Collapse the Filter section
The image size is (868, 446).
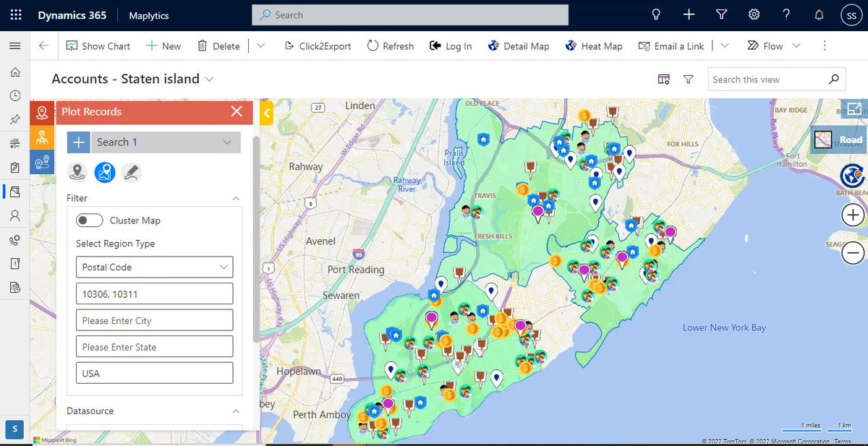point(235,198)
